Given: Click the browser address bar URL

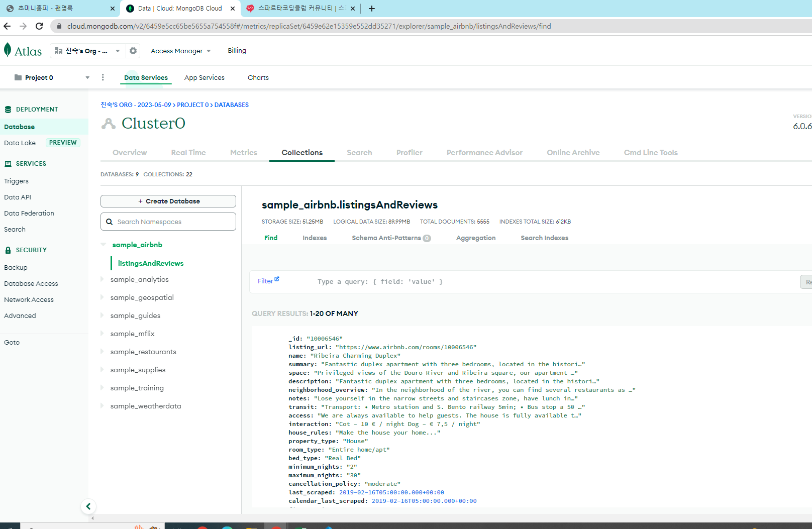Looking at the screenshot, I should (309, 26).
